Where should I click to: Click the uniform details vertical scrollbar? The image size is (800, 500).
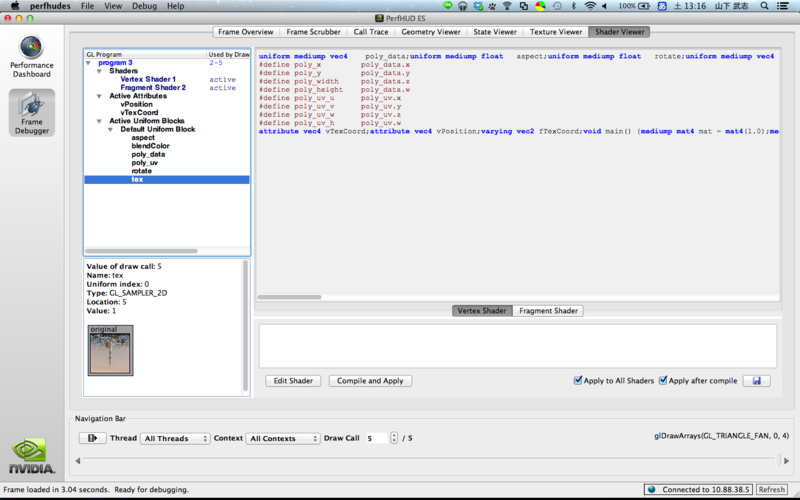coord(245,326)
